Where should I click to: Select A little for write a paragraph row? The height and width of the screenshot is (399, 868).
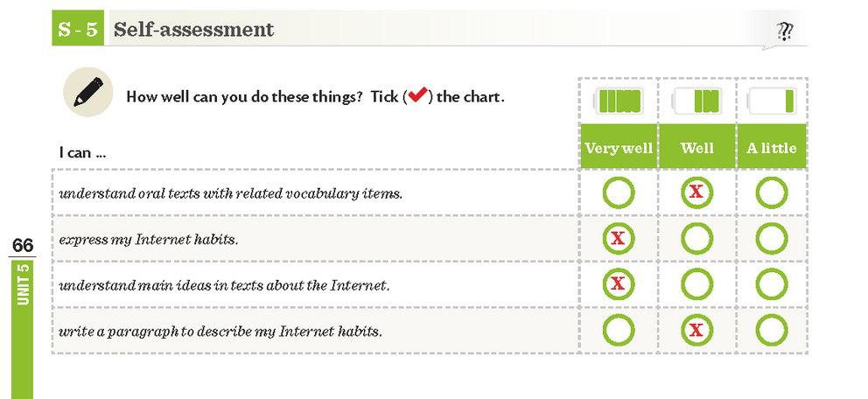point(771,331)
